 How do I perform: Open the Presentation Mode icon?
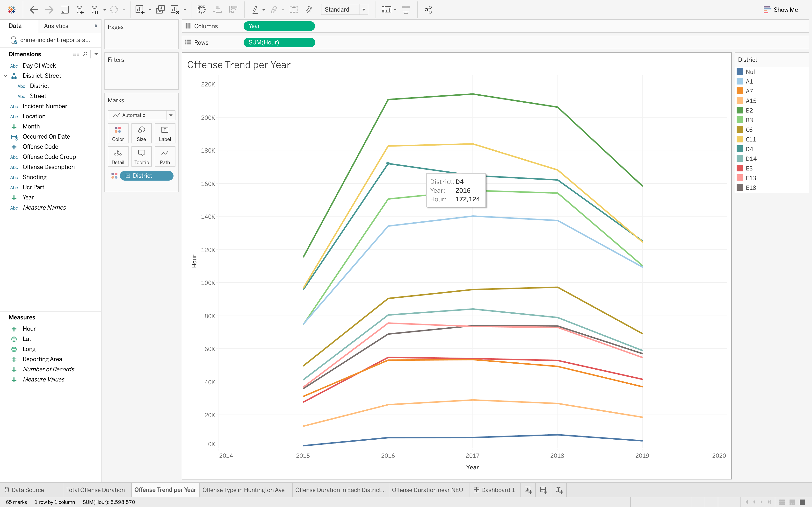tap(406, 10)
